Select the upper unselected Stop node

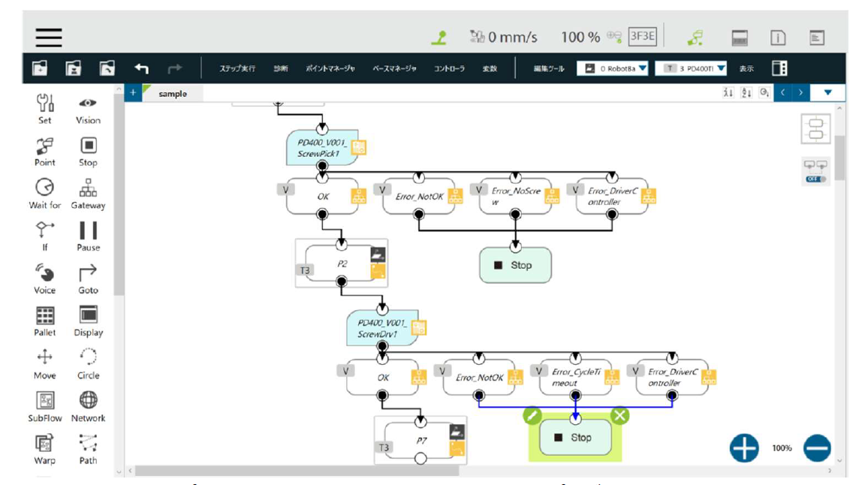coord(515,265)
